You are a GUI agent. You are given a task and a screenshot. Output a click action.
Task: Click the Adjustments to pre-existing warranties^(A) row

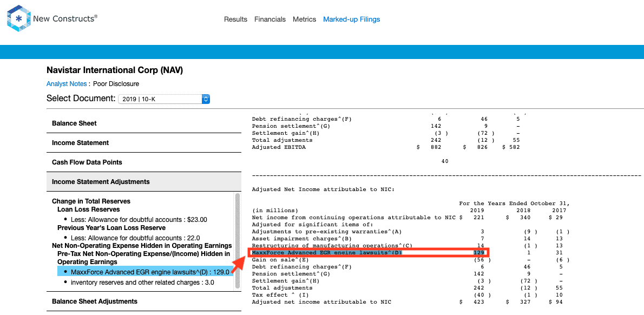410,232
